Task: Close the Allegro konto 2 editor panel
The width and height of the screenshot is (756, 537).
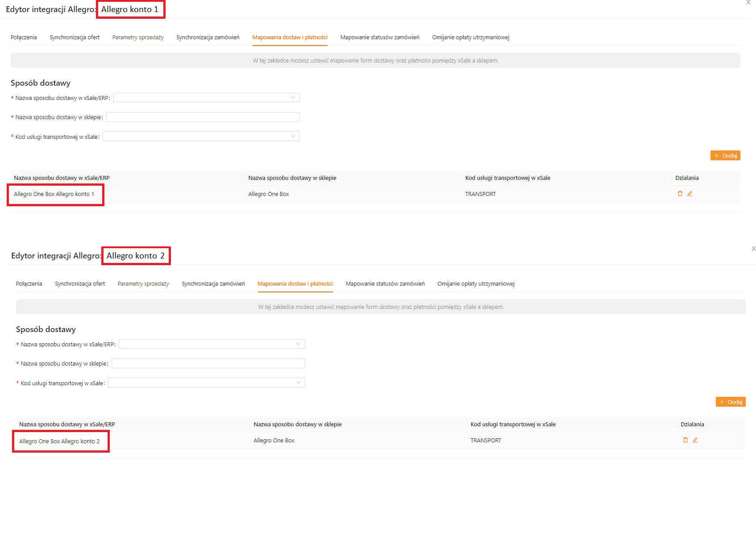Action: 753,249
